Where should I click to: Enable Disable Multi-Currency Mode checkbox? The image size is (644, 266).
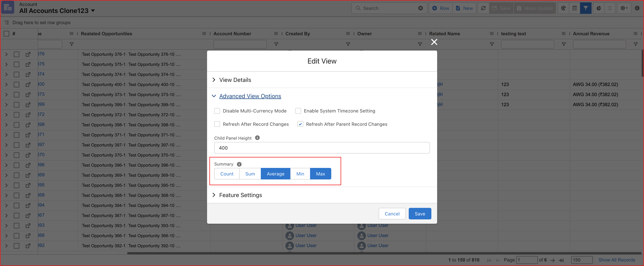click(217, 111)
